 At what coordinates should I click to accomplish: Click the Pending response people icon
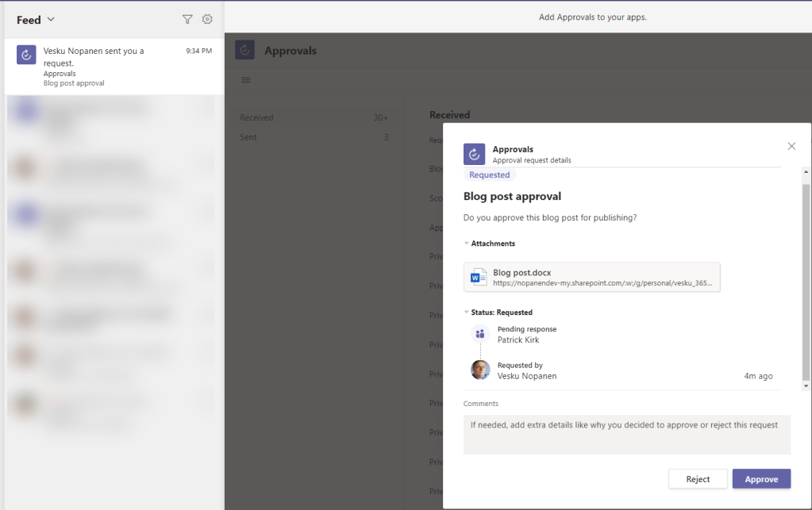point(480,334)
